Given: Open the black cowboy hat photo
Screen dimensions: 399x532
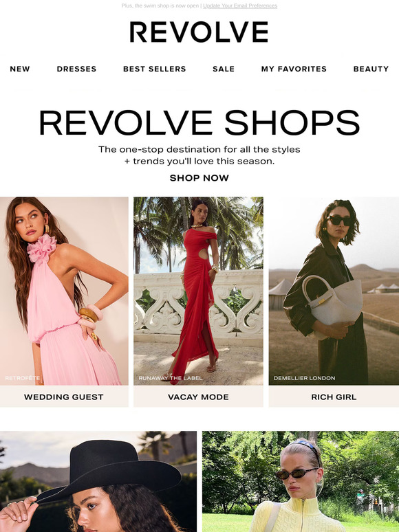Looking at the screenshot, I should (x=98, y=481).
